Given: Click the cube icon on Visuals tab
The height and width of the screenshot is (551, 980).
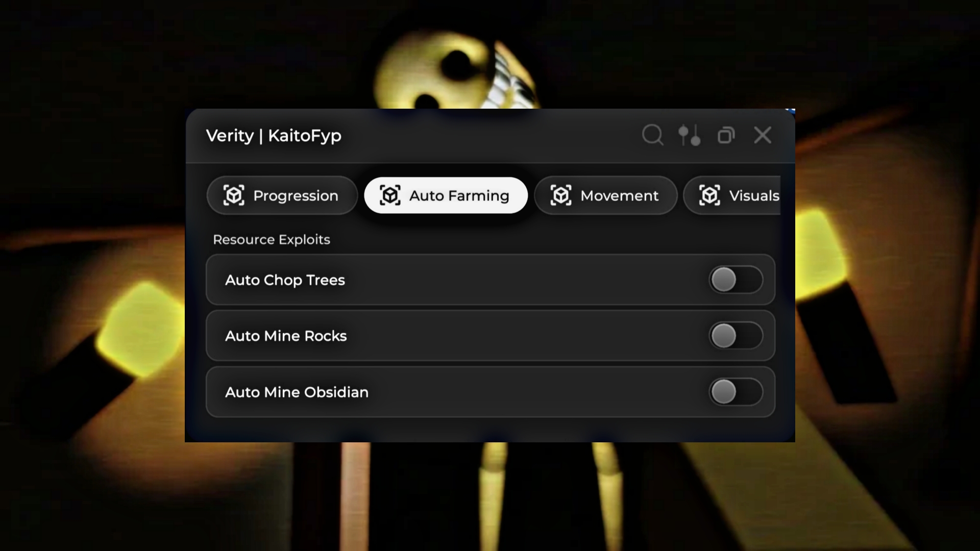Looking at the screenshot, I should tap(709, 195).
